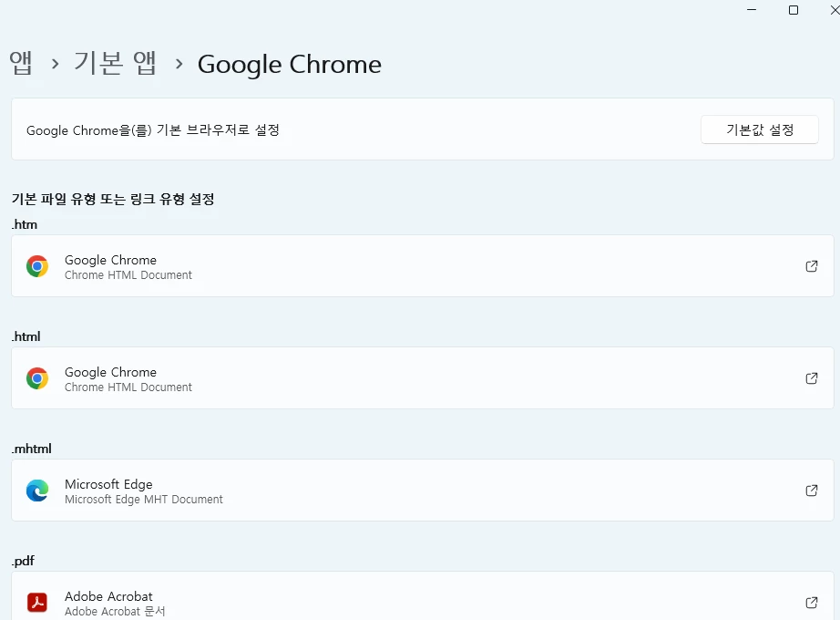Click the Google Chrome page title
This screenshot has width=840, height=620.
pos(290,65)
